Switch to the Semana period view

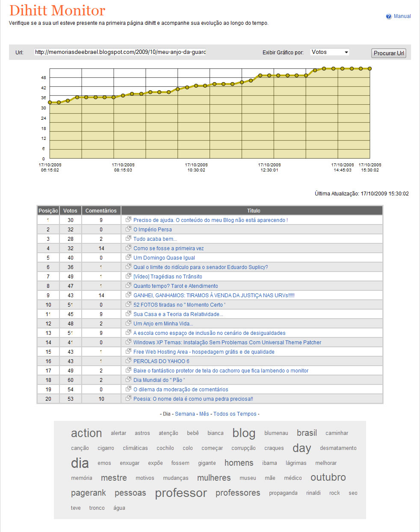point(185,414)
